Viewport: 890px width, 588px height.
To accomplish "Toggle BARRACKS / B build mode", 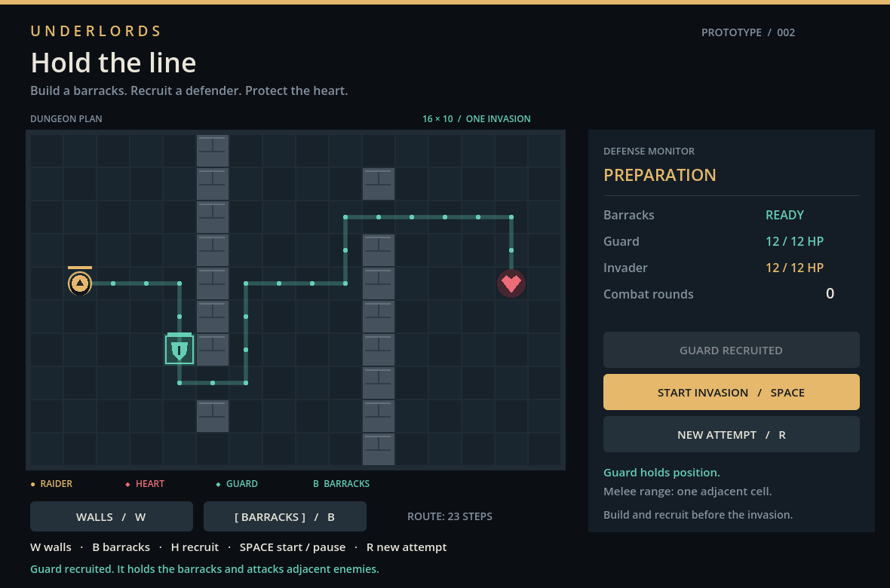I will 285,516.
